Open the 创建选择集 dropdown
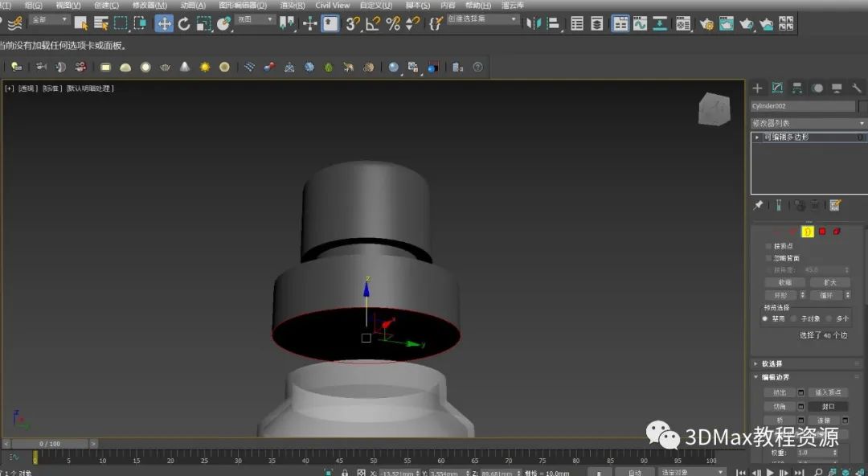868x476 pixels. point(482,19)
